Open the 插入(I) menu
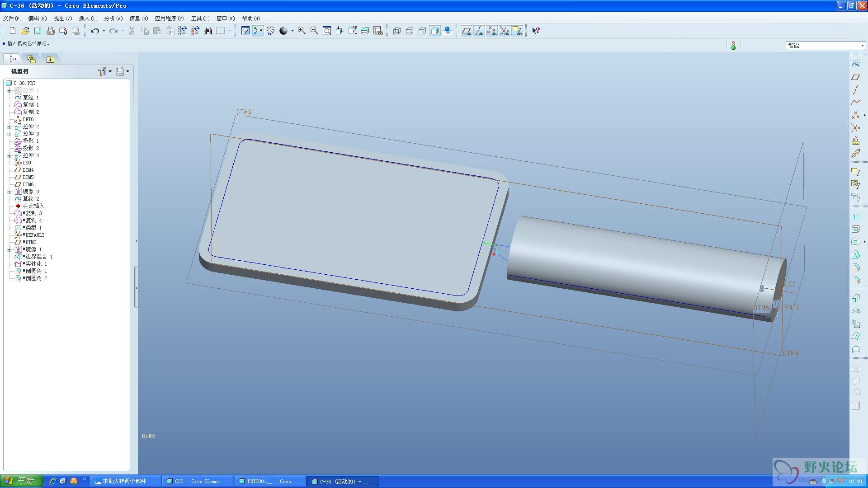This screenshot has width=868, height=488. pyautogui.click(x=88, y=19)
